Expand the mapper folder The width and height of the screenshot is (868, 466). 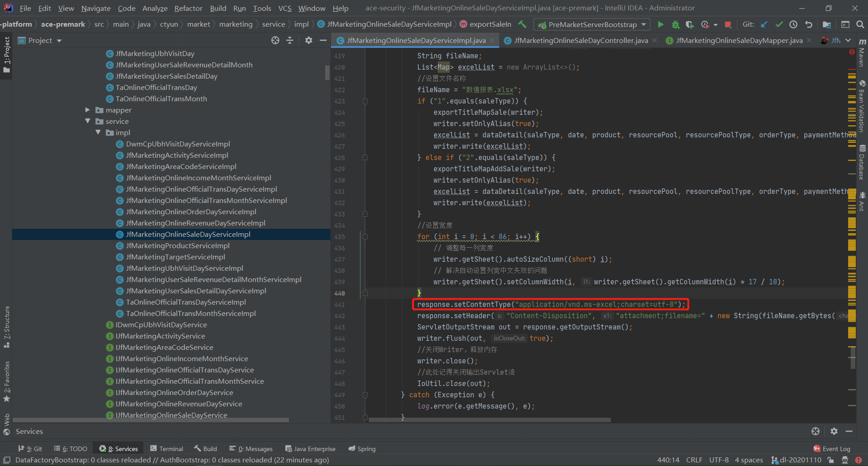(x=88, y=110)
